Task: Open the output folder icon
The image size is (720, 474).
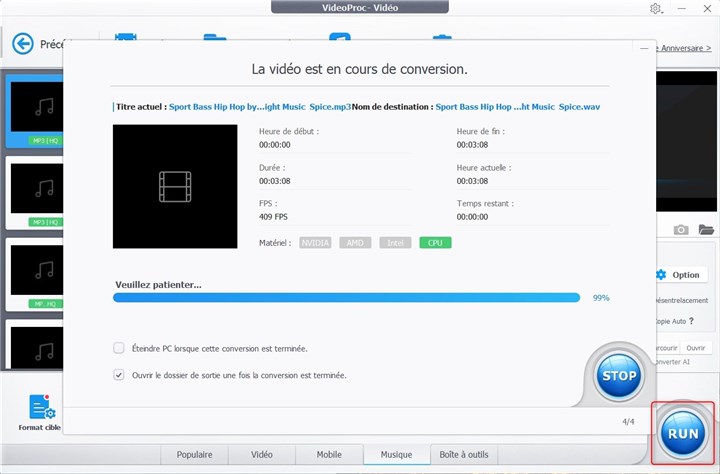Action: (x=706, y=229)
